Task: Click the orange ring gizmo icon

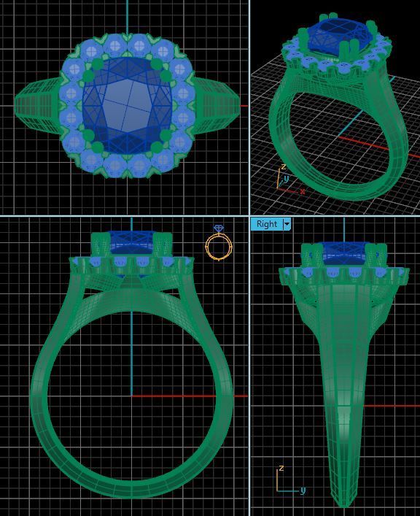Action: [219, 242]
